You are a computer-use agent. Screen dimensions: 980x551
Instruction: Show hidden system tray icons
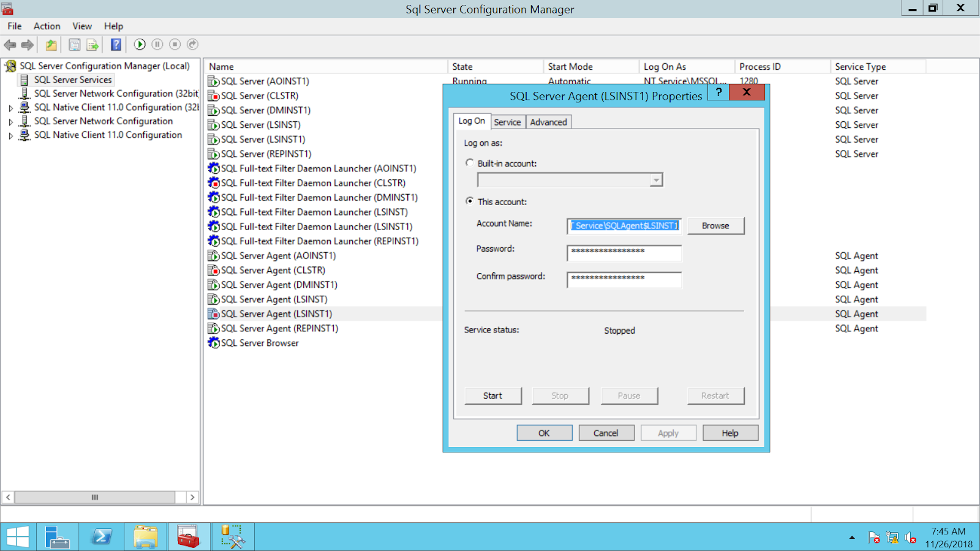[852, 538]
